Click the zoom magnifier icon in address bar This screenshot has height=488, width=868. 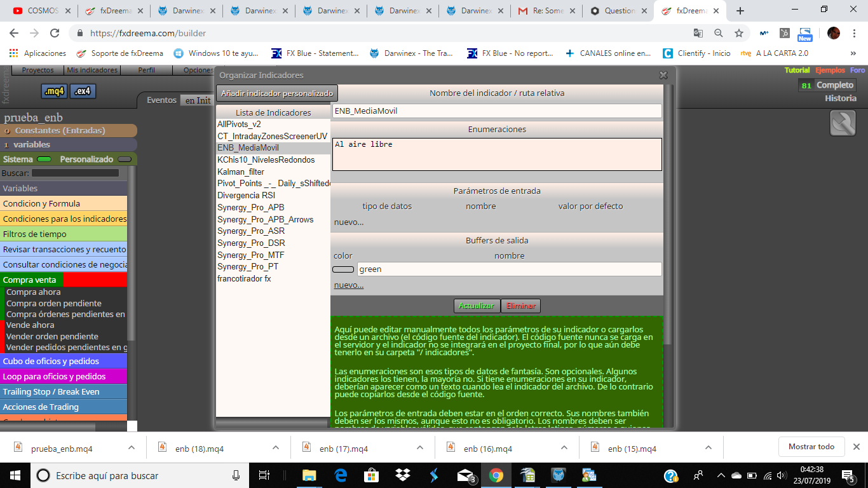point(718,33)
